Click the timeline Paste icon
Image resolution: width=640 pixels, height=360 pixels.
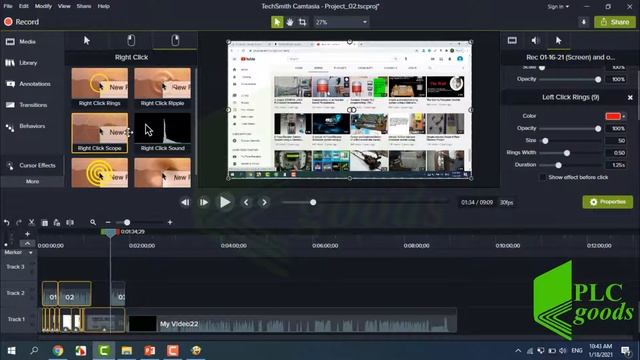pos(57,223)
